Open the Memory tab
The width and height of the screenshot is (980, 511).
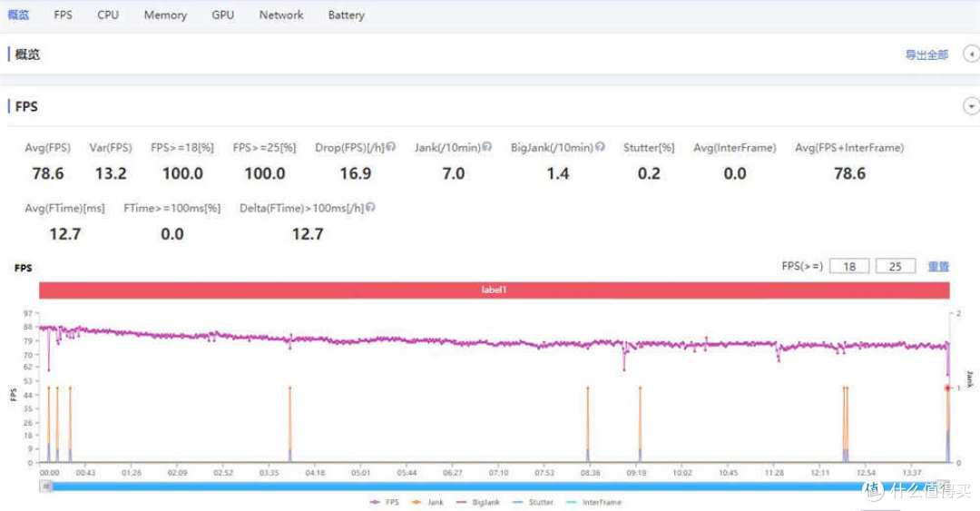pos(165,15)
